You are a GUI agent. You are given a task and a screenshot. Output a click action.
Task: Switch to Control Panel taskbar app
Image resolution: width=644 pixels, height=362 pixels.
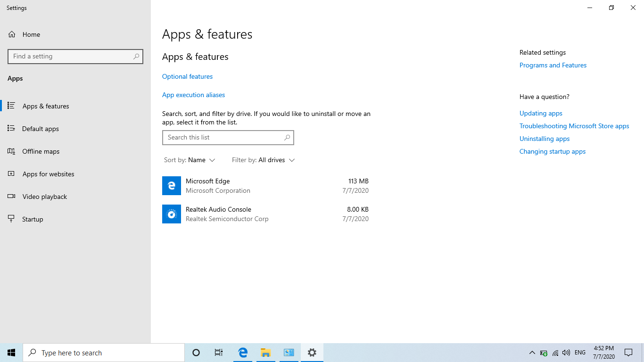click(x=289, y=353)
